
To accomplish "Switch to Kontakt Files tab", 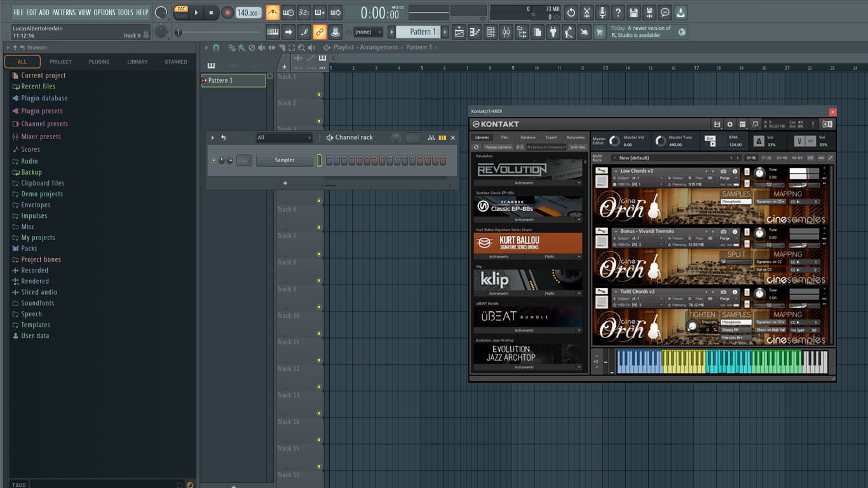I will click(505, 137).
